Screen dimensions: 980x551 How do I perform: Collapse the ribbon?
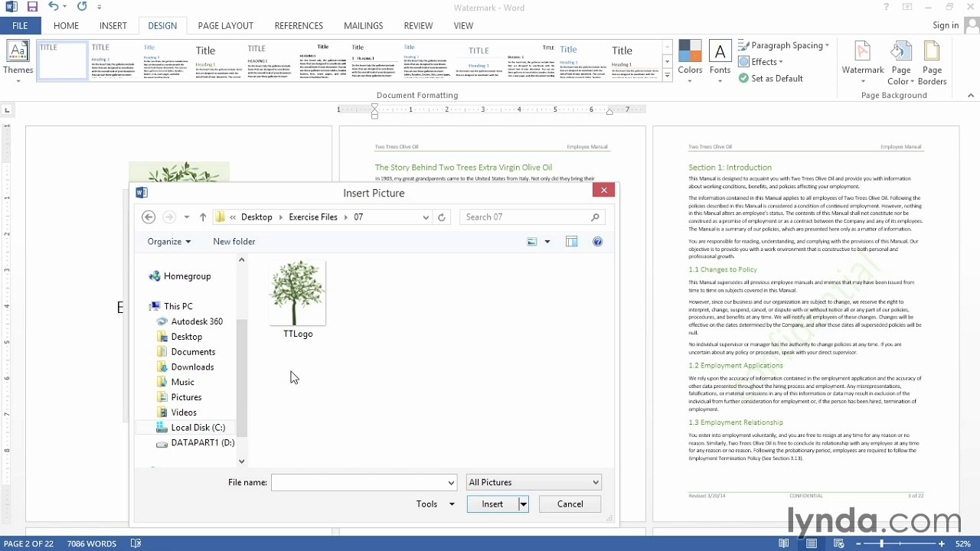point(971,96)
